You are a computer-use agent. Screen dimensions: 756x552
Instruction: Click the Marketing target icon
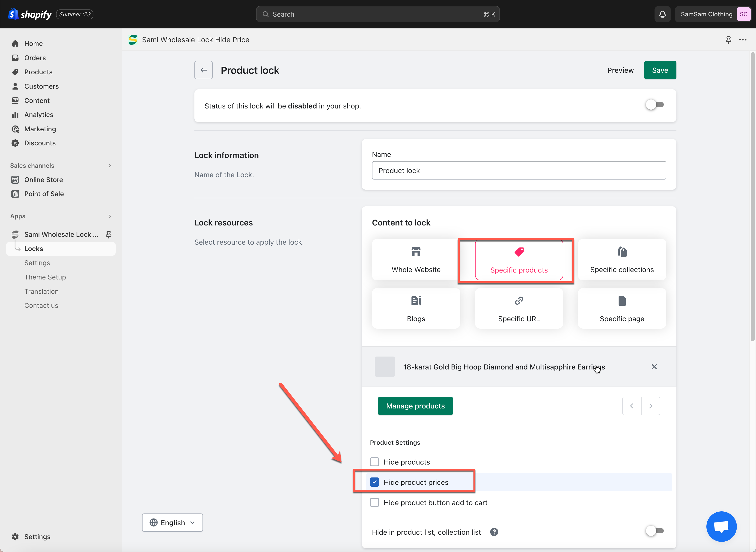click(x=15, y=129)
